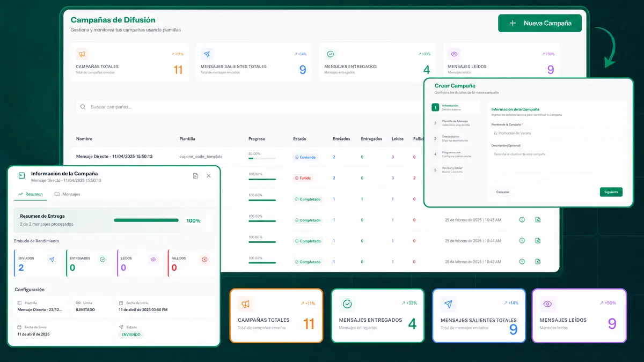Click the "ENVIANDO" badge under Estado in Configuración

tap(131, 334)
